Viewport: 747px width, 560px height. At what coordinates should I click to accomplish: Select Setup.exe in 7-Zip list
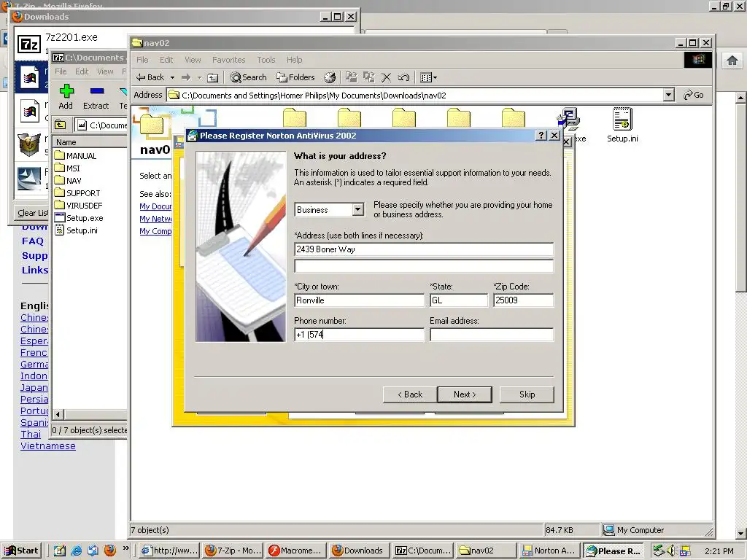[x=79, y=217]
